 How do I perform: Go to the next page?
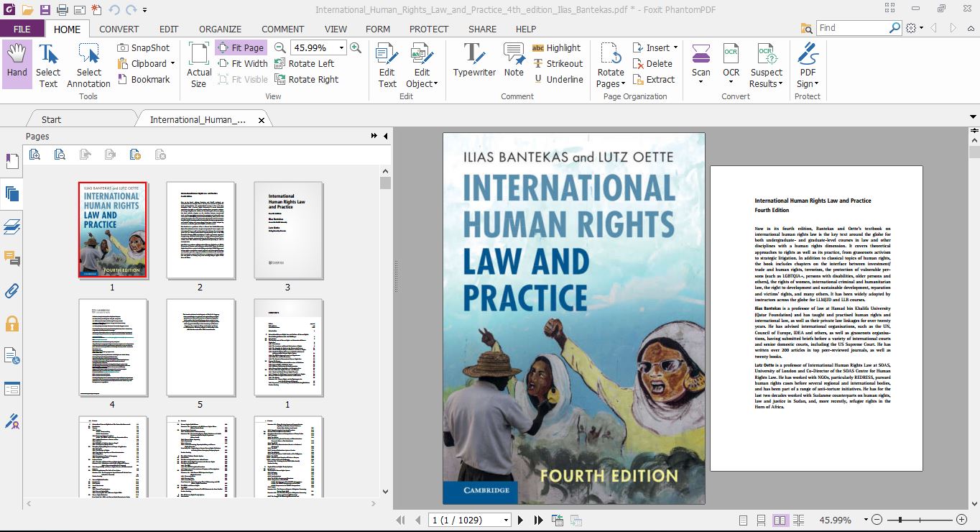(x=521, y=520)
